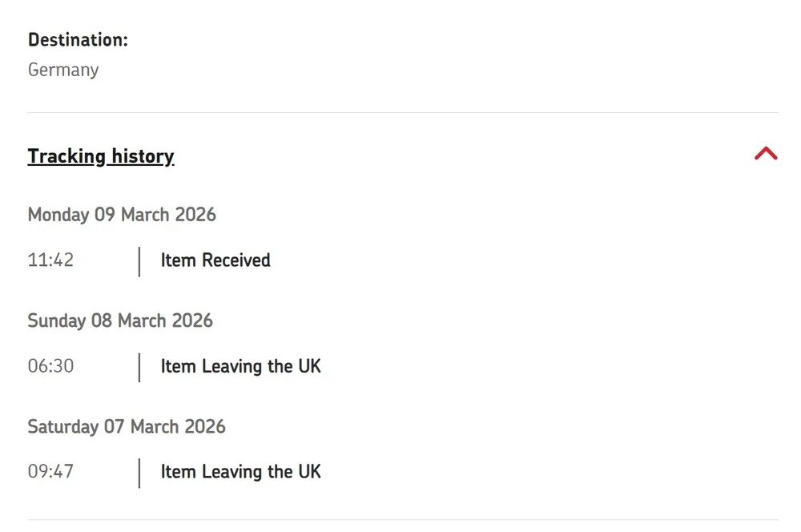Select the 11:42 timestamp
This screenshot has width=801, height=532.
pos(50,260)
